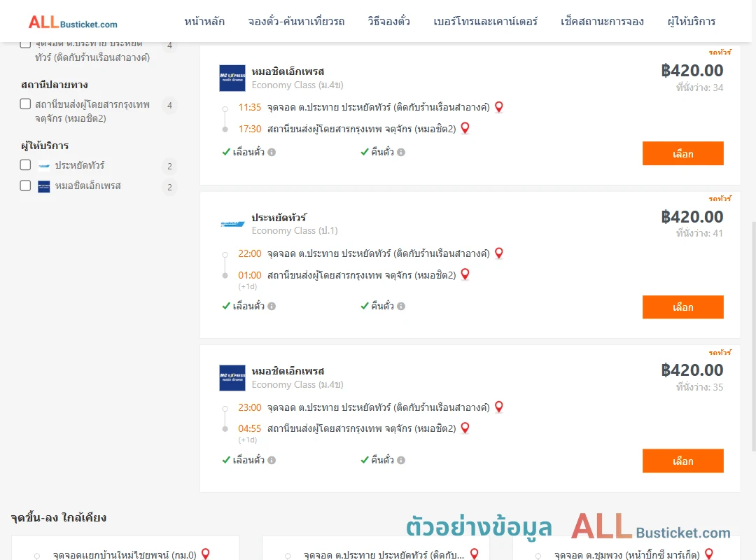The height and width of the screenshot is (560, 756).
Task: Click map pin beside 17:30 arrival station
Action: click(465, 128)
